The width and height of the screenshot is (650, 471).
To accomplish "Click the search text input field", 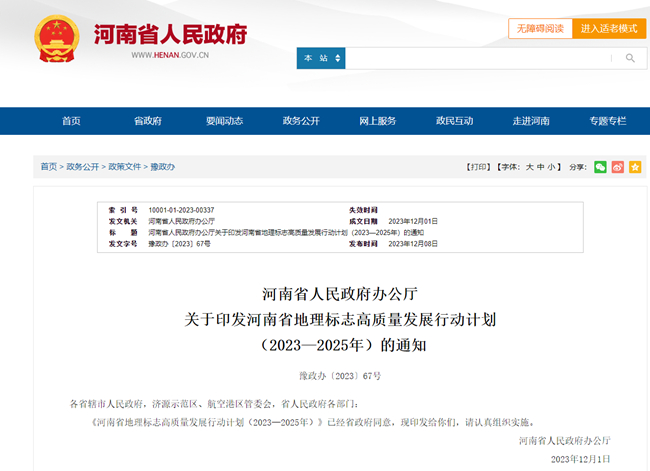I will [478, 58].
